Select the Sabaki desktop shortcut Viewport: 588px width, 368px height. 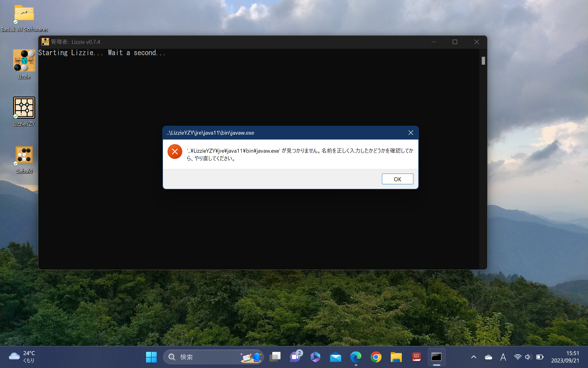(x=24, y=159)
